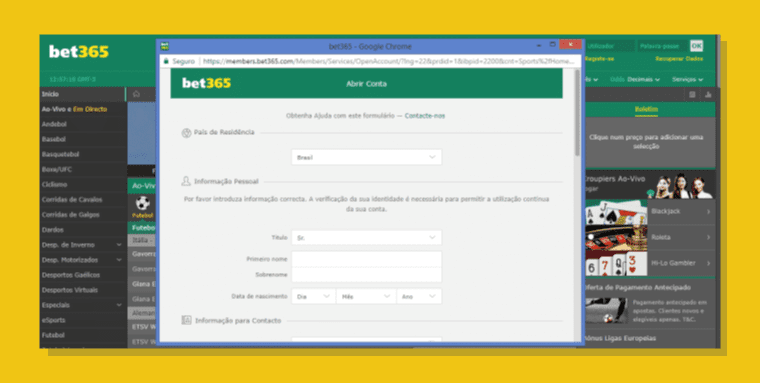This screenshot has width=760, height=383.
Task: Click the person icon beside Informação Pessoal
Action: (186, 181)
